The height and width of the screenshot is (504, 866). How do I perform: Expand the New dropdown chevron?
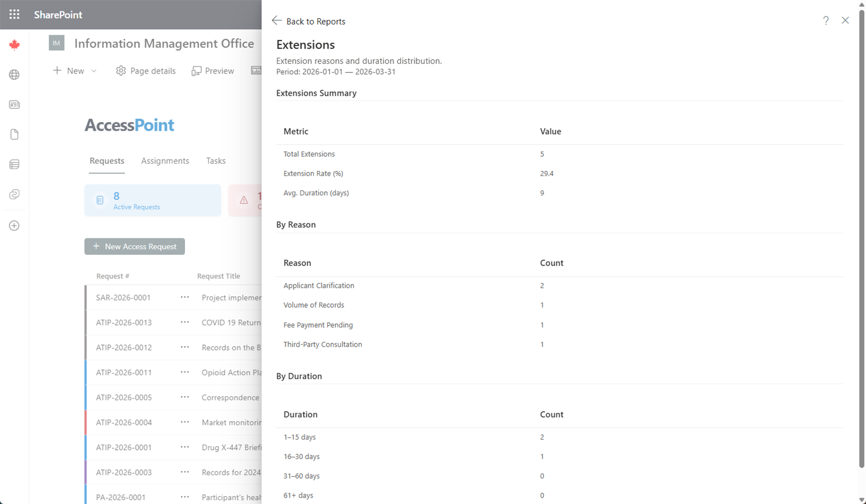(94, 71)
